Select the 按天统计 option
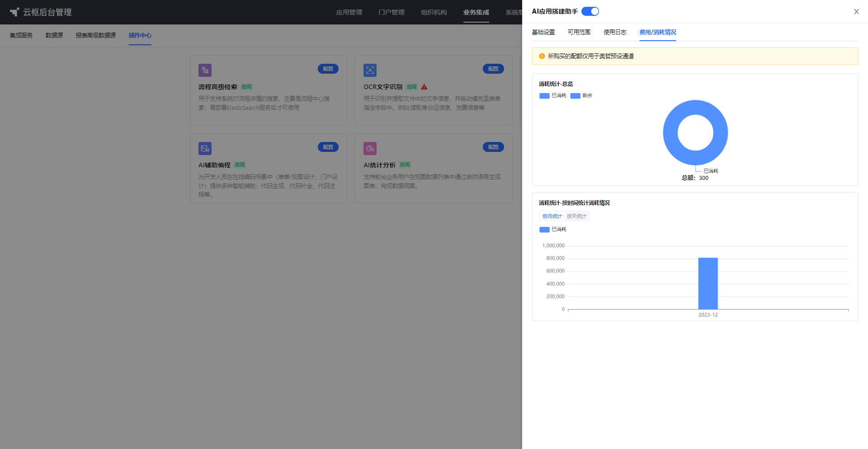868x449 pixels. 576,216
